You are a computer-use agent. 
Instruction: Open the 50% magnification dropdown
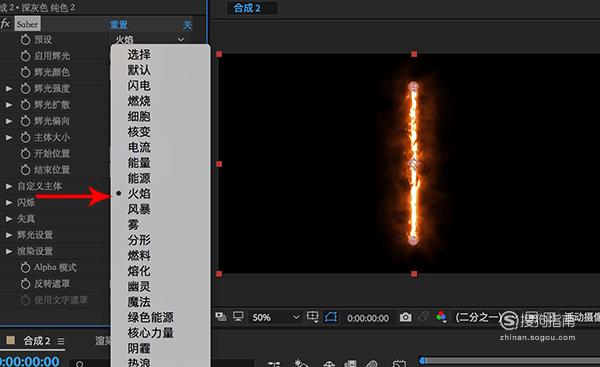click(276, 317)
